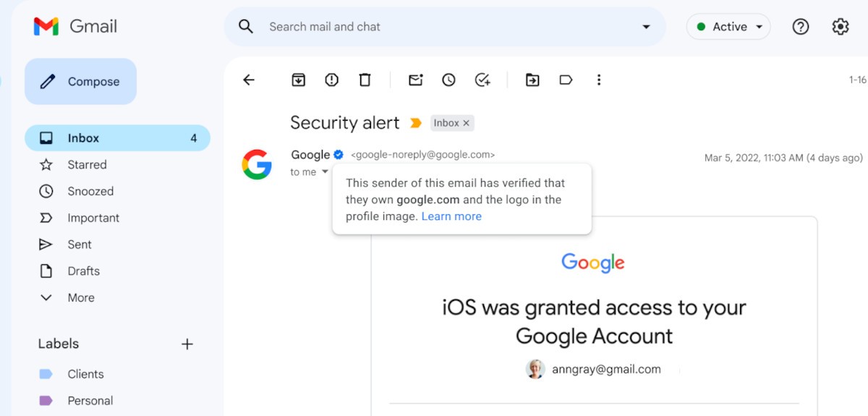Archive this email with the archive icon
Viewport: 868px width, 416px height.
click(298, 80)
